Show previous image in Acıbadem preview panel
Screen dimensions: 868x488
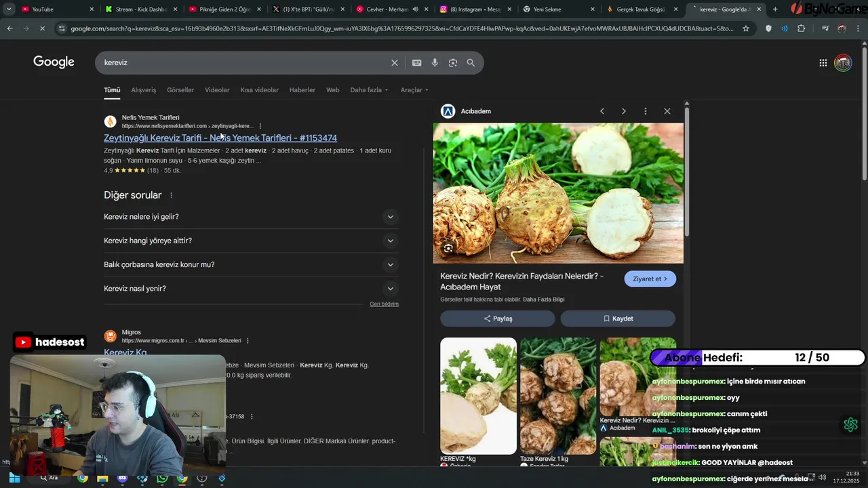[x=601, y=111]
